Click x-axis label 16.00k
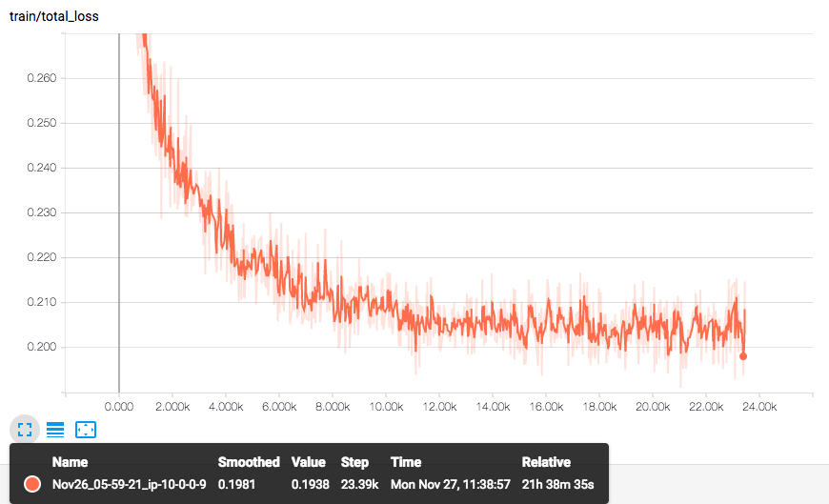Viewport: 829px width, 504px height. [546, 407]
